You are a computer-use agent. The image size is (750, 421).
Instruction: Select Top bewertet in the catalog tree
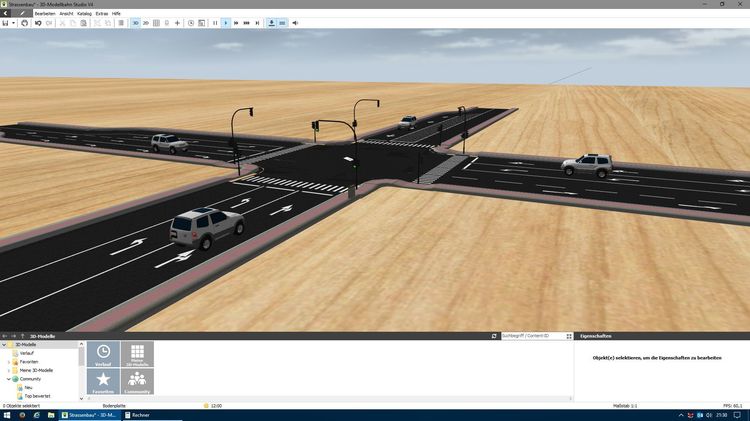click(36, 396)
